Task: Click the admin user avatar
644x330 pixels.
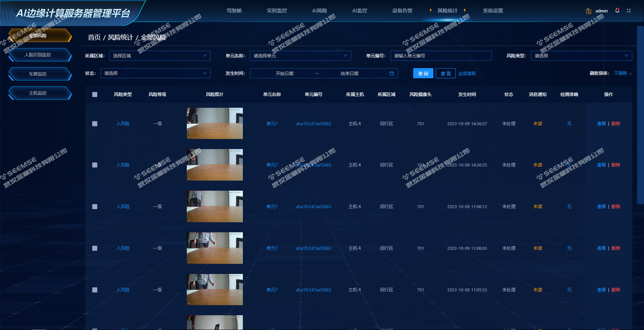Action: click(589, 11)
